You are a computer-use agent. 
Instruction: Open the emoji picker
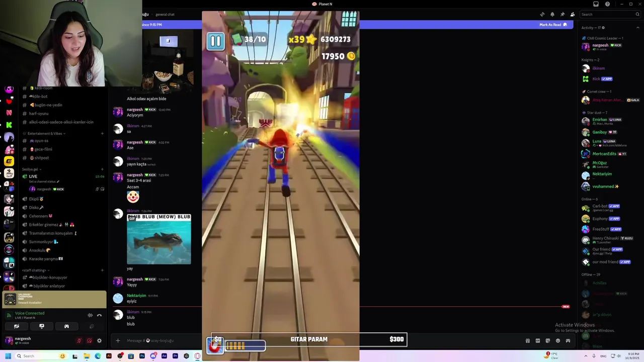coord(558,340)
